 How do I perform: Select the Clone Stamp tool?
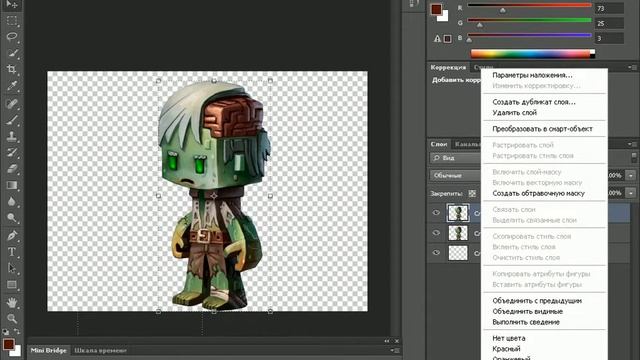pos(11,136)
